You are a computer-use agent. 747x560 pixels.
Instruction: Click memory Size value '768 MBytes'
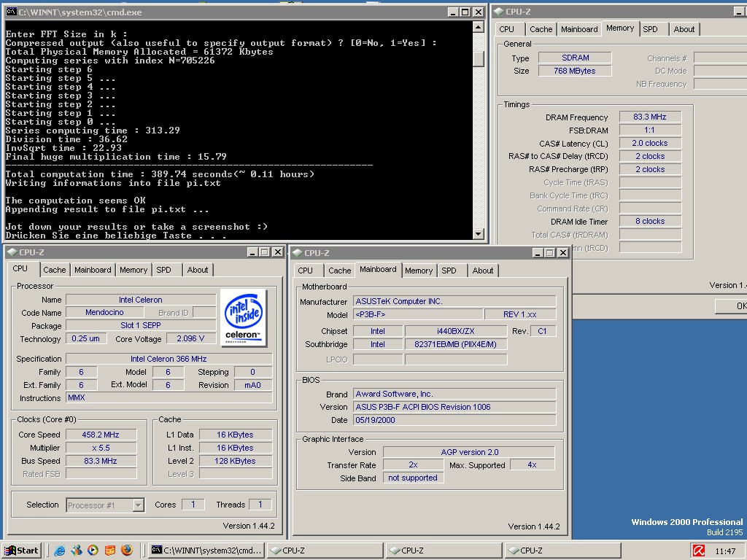click(575, 71)
